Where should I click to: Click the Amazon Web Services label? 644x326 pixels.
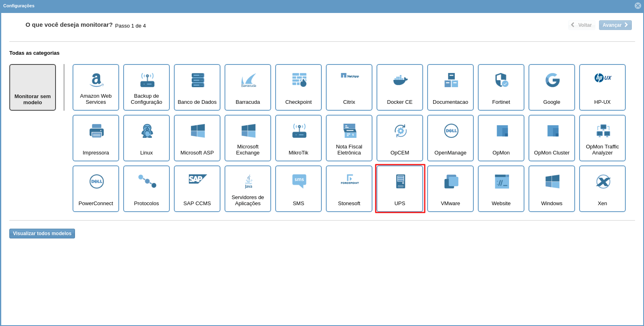pyautogui.click(x=96, y=99)
